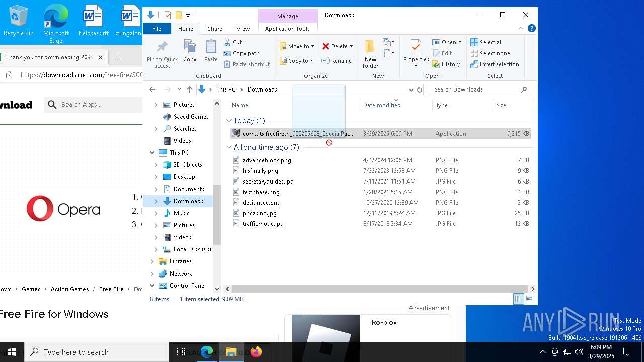Screen dimensions: 644x362
Task: Go back in Explorer navigation
Action: tap(152, 89)
